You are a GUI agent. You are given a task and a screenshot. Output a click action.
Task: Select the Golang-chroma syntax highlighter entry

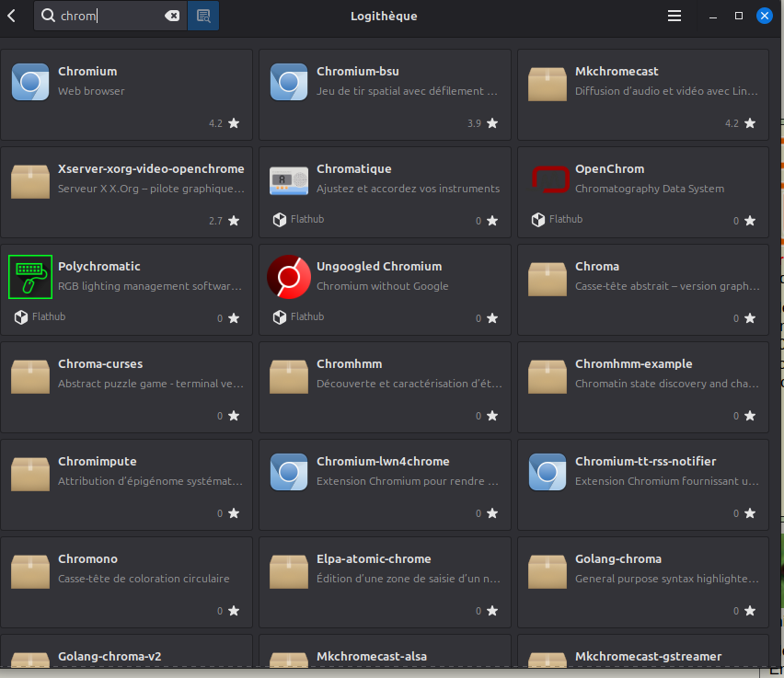click(642, 580)
